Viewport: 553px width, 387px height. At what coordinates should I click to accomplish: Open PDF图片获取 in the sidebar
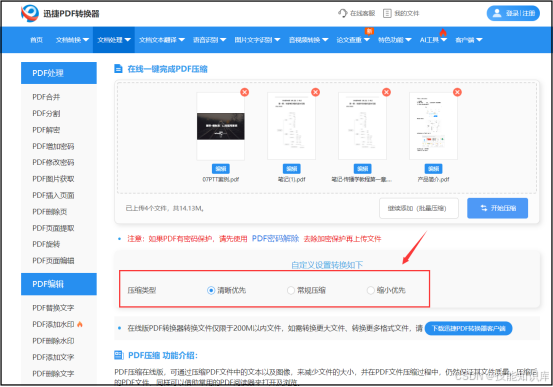[x=53, y=179]
